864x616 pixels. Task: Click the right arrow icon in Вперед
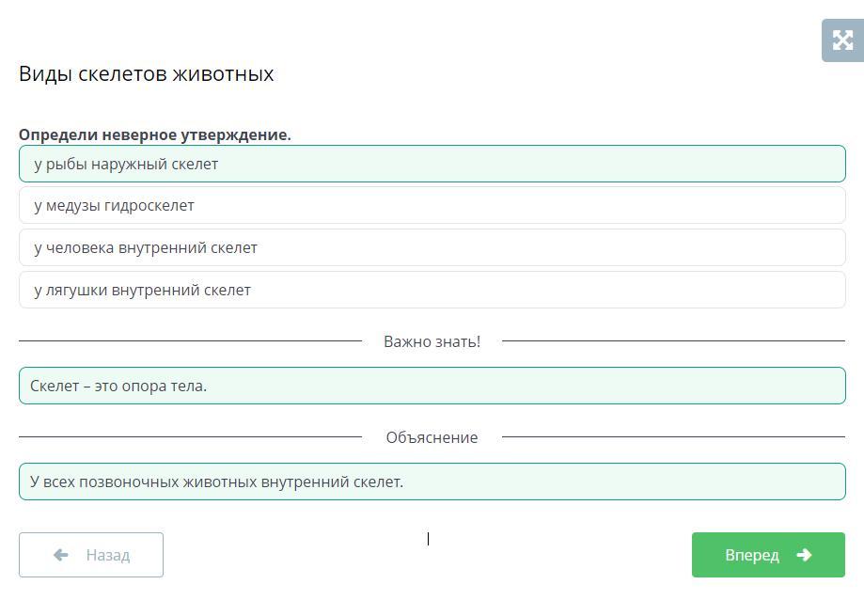tap(804, 555)
